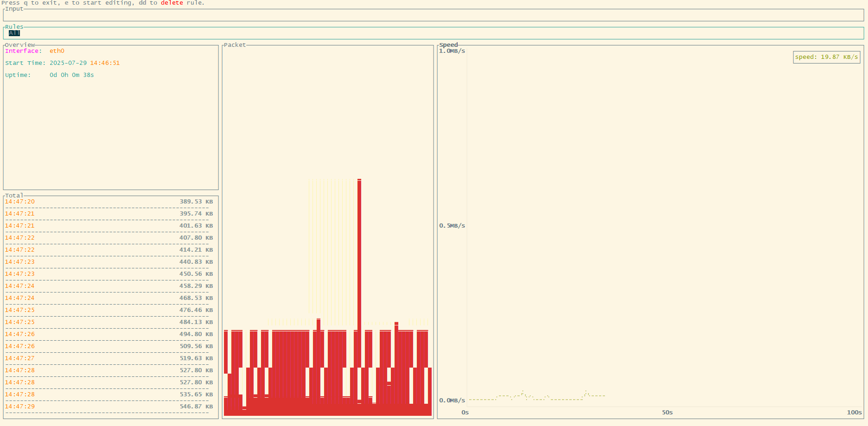Focus the Input rule field
This screenshot has height=426, width=868.
434,15
